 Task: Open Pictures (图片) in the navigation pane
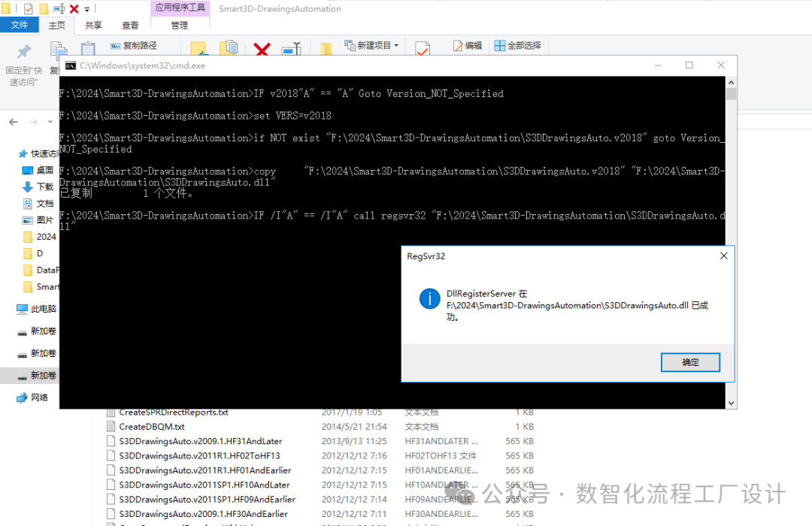[38, 220]
